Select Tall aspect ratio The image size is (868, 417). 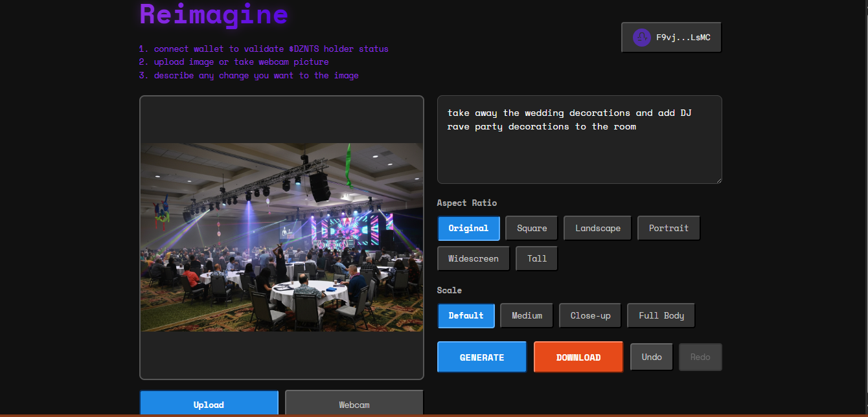(x=537, y=258)
